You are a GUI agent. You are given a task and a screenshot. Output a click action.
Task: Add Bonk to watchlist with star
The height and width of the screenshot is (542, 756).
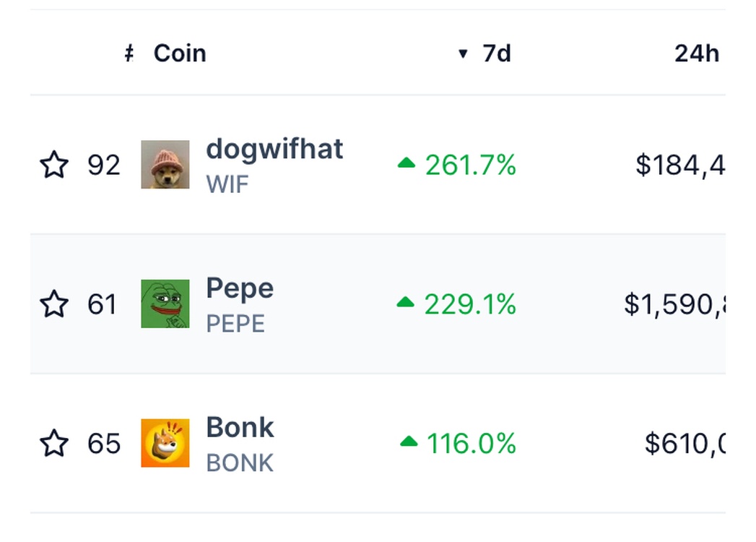[x=54, y=443]
